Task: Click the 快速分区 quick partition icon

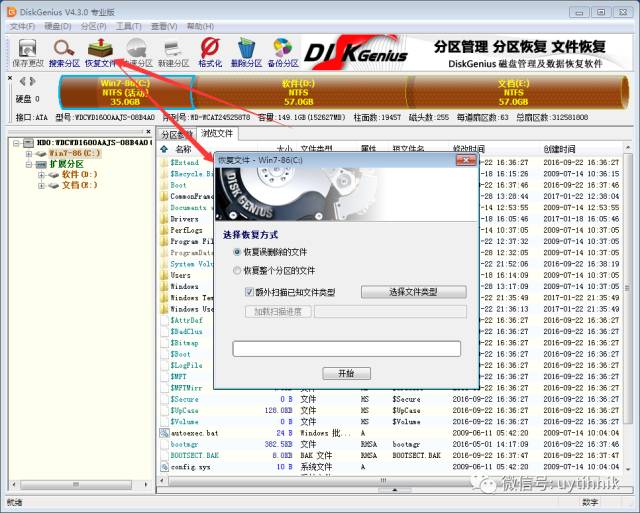Action: (137, 52)
